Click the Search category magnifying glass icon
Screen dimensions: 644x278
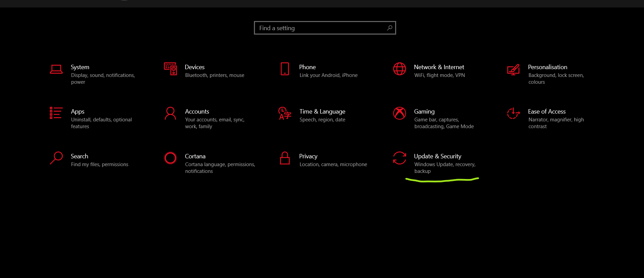click(56, 158)
